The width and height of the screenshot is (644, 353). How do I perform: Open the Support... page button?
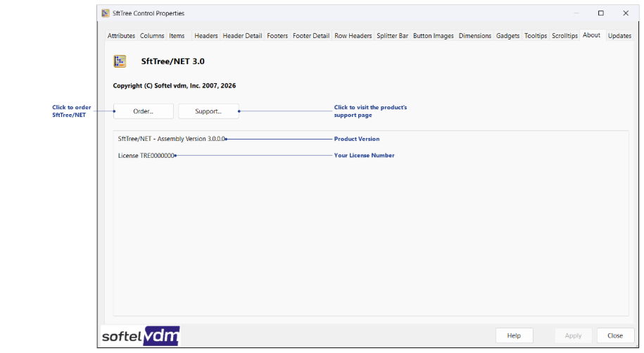point(208,111)
